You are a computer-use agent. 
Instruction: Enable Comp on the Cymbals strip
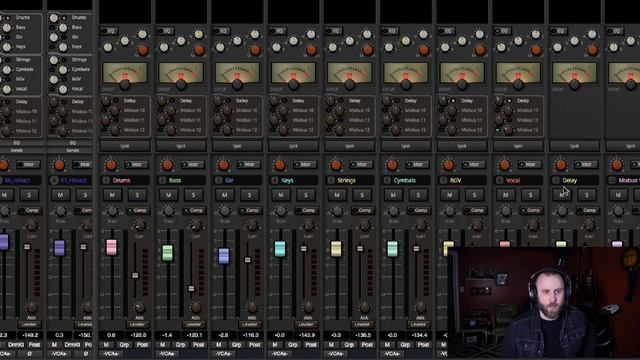point(420,211)
